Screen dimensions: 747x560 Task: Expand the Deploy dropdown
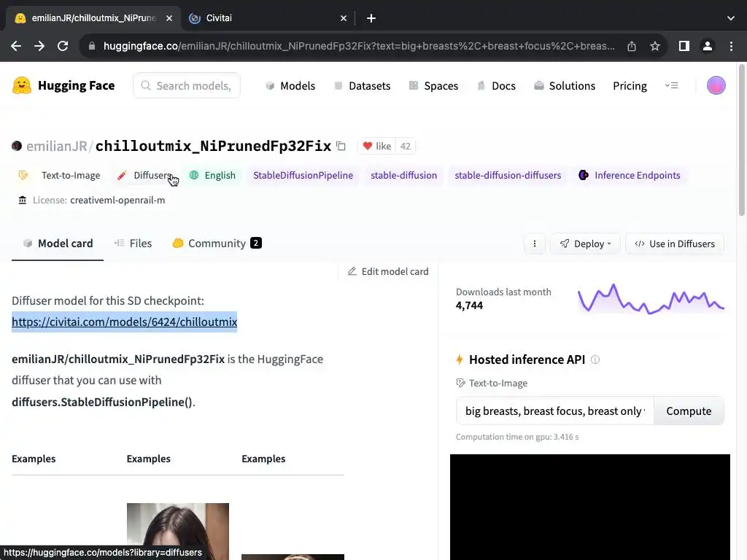point(586,244)
